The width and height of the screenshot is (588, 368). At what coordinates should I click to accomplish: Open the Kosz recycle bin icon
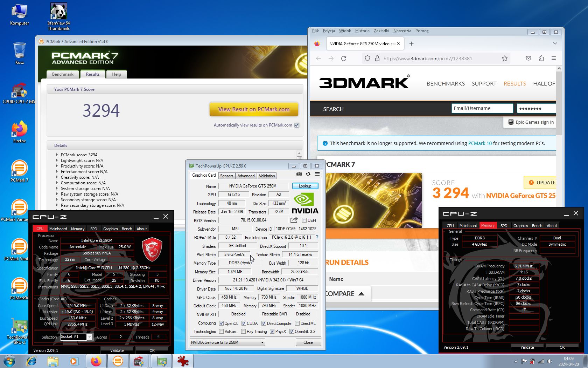point(20,53)
